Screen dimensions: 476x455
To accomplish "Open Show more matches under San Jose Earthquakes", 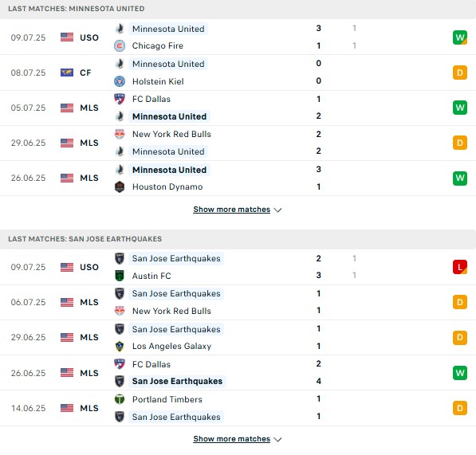I will click(x=232, y=438).
